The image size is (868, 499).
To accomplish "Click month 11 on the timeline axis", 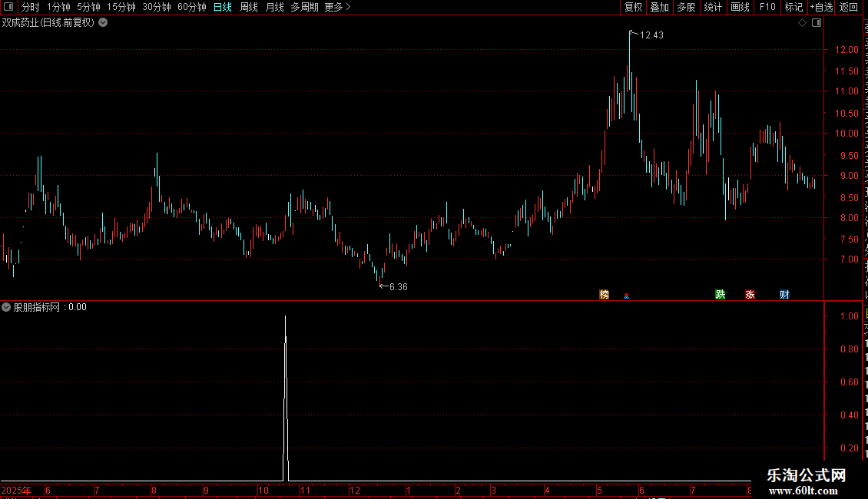I will coord(305,490).
